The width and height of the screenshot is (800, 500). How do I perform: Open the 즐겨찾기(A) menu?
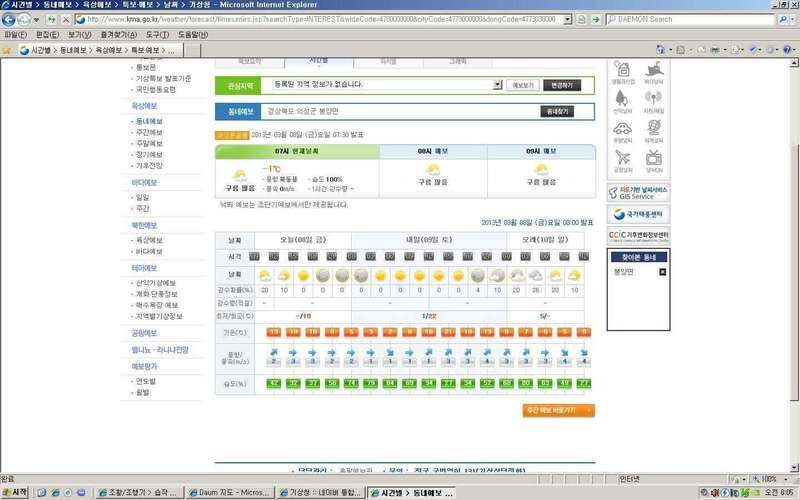pyautogui.click(x=118, y=35)
